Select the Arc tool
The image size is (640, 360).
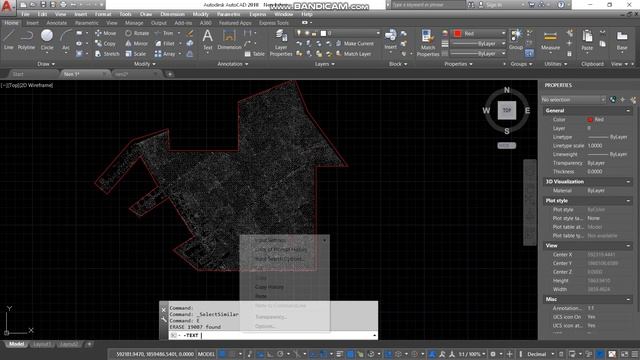66,40
